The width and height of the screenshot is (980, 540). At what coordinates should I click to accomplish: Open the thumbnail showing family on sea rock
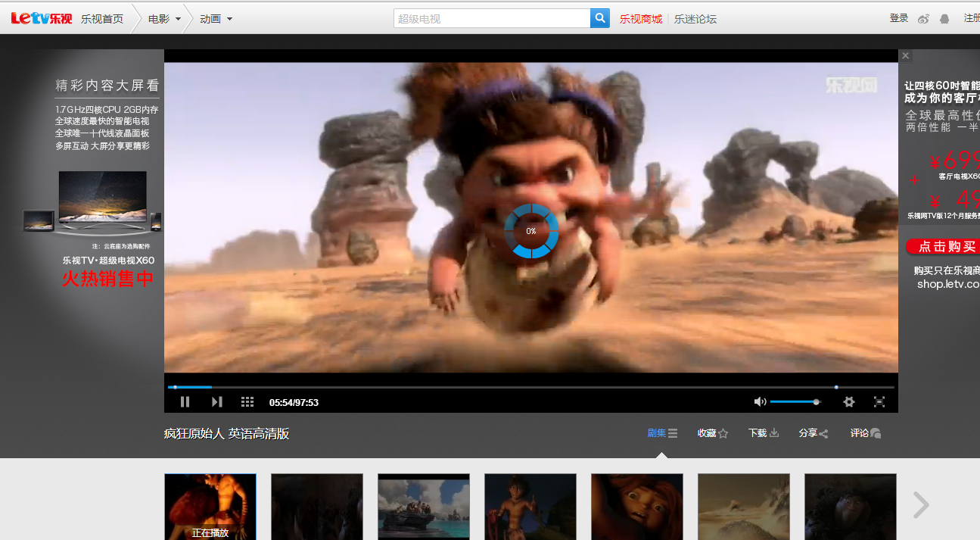pos(424,507)
